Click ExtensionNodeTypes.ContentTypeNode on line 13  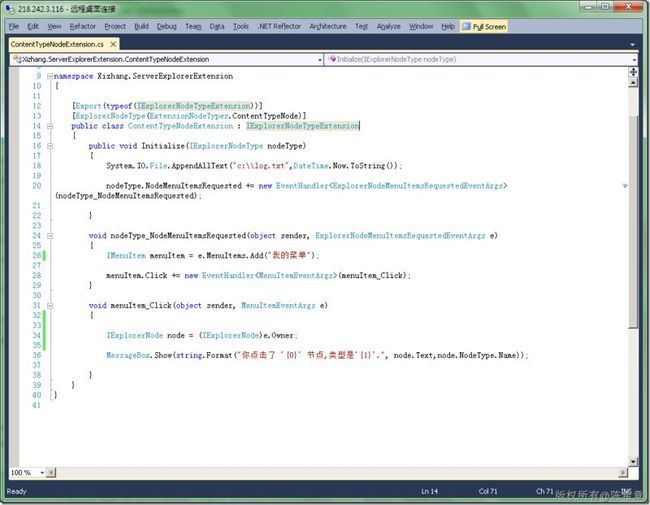coord(224,116)
